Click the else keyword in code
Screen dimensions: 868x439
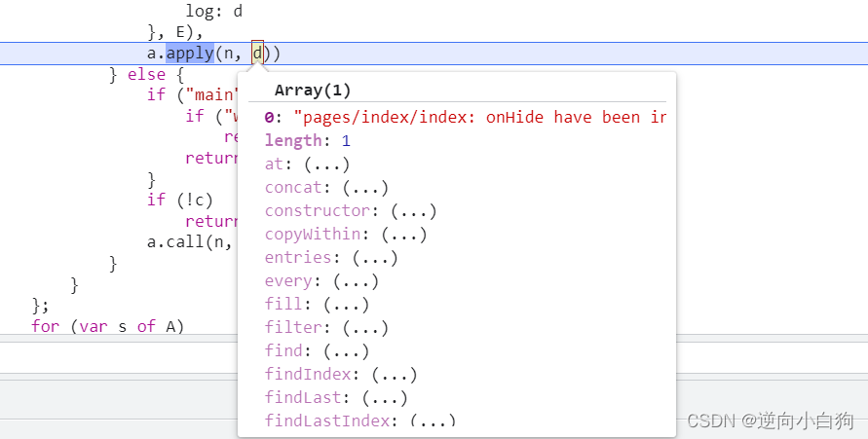pos(147,75)
